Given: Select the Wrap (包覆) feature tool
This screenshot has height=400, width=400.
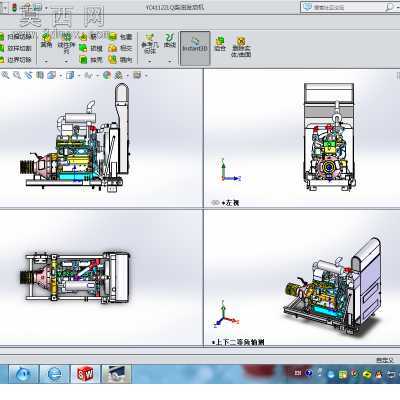Looking at the screenshot, I should (x=121, y=36).
